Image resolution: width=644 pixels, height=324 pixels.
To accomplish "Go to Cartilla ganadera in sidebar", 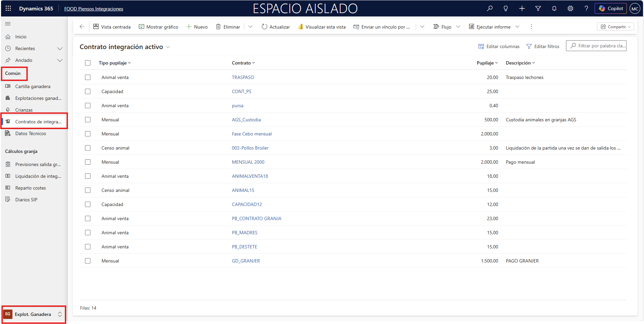I will tap(33, 86).
